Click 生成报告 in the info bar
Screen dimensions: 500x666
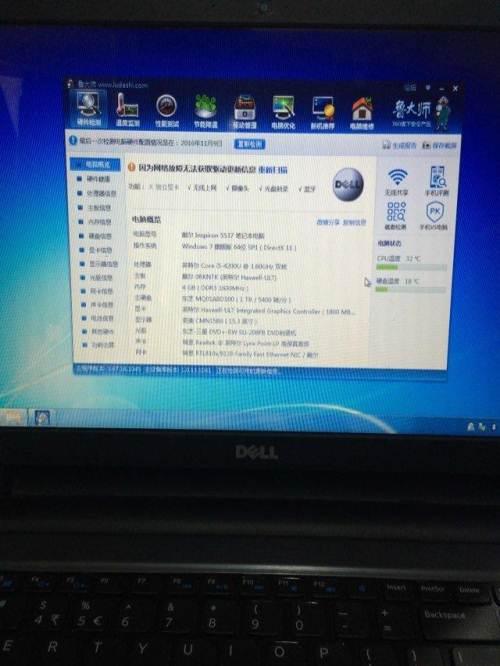pos(399,145)
